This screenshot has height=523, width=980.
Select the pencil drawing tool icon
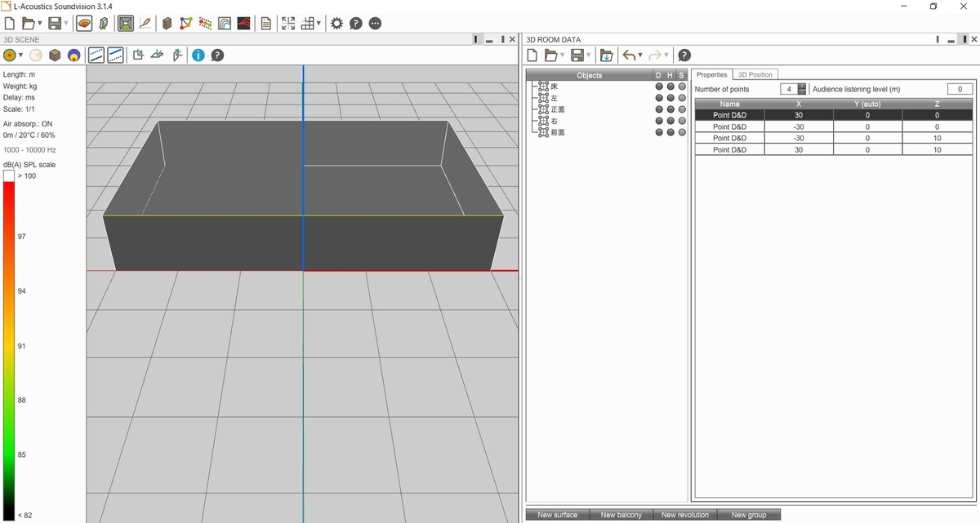coord(145,24)
